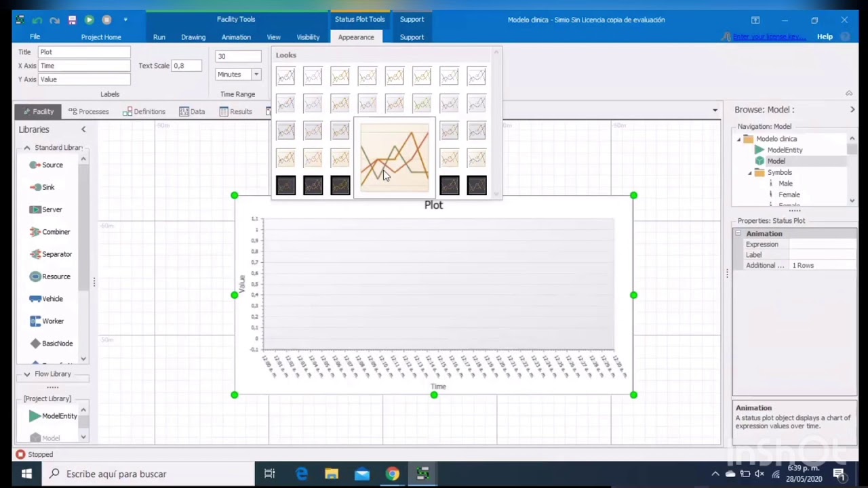Collapse the Modelo clinica tree node
Image resolution: width=868 pixels, height=488 pixels.
(739, 139)
